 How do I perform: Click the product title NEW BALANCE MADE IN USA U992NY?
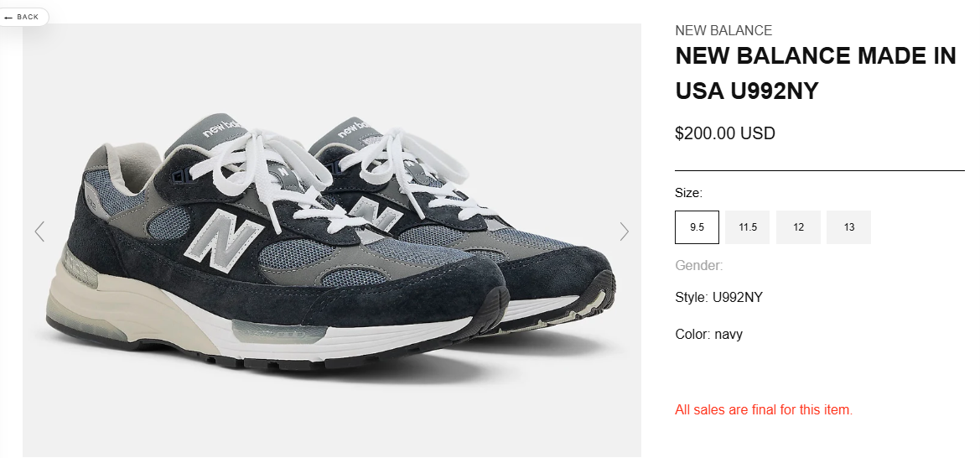[816, 73]
